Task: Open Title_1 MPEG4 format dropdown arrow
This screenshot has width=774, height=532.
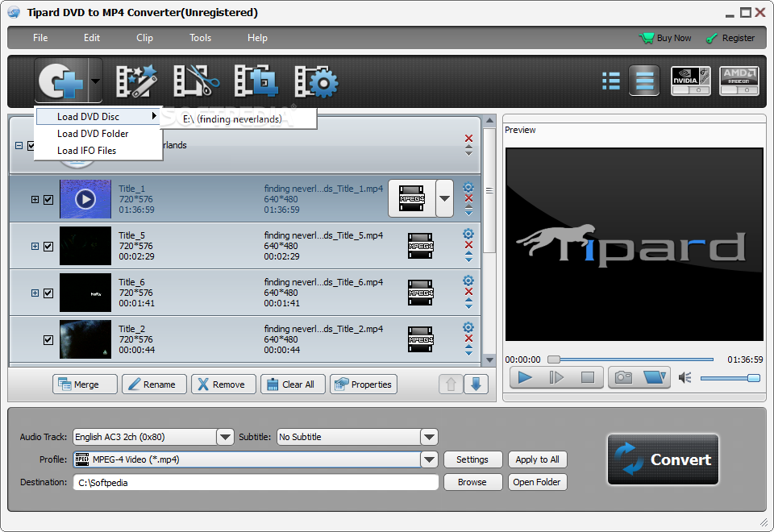Action: point(445,198)
